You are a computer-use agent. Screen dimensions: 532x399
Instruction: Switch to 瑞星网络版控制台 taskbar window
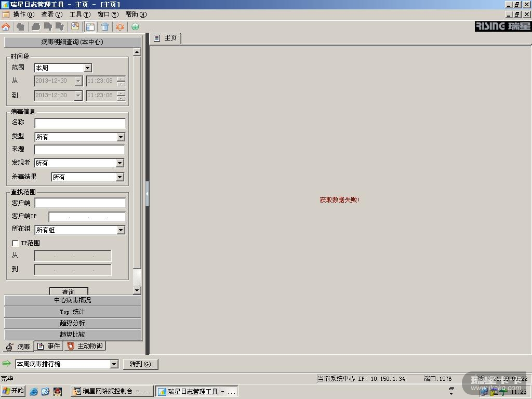point(112,391)
